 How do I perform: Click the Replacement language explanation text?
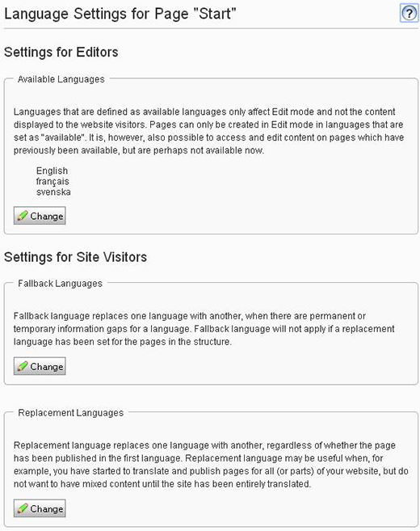(211, 465)
